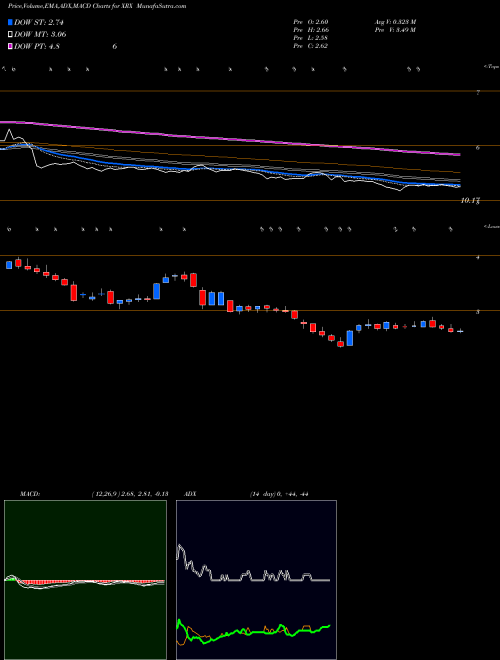This screenshot has height=660, width=500.
Task: Select the 'DOW ST: 2.74' legend label
Action: (x=39, y=23)
